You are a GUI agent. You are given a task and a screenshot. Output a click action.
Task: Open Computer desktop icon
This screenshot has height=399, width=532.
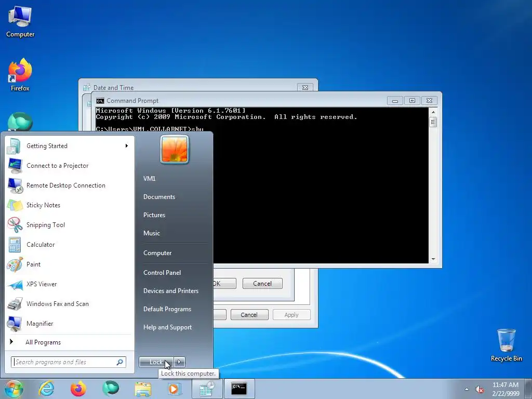pos(20,21)
